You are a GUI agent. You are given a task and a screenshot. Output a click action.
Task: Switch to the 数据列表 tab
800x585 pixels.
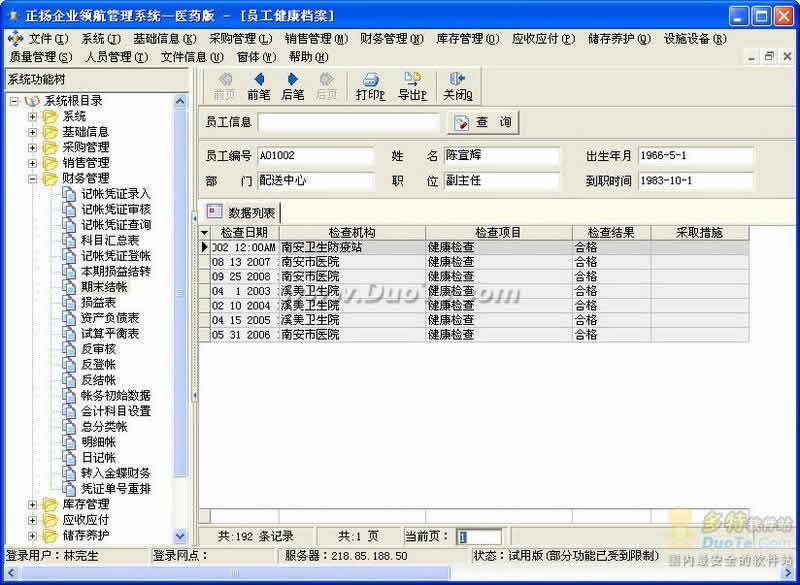tap(241, 212)
